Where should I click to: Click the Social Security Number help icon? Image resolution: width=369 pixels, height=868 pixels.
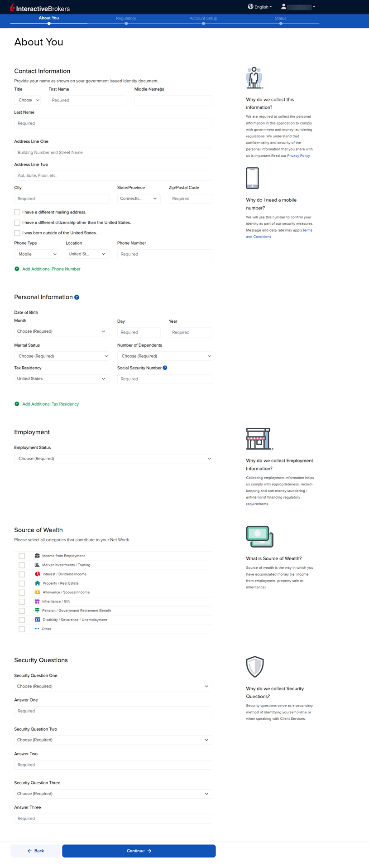[165, 368]
